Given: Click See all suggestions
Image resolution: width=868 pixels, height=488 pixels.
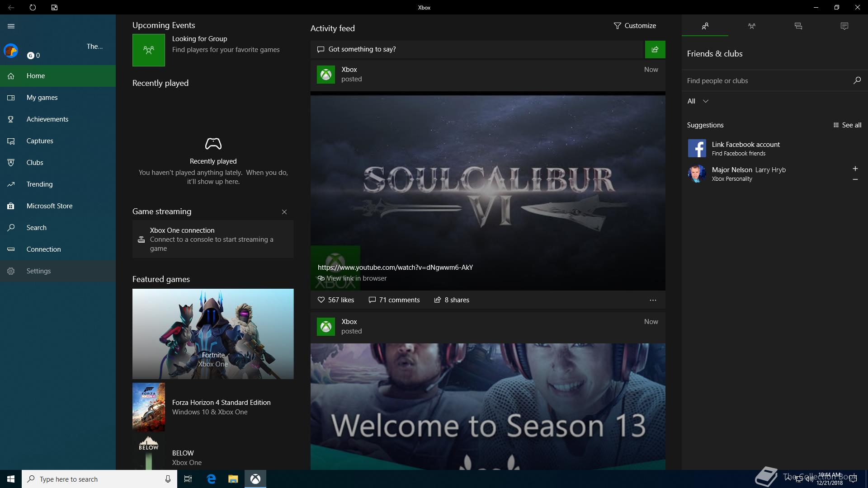Looking at the screenshot, I should click(x=847, y=125).
